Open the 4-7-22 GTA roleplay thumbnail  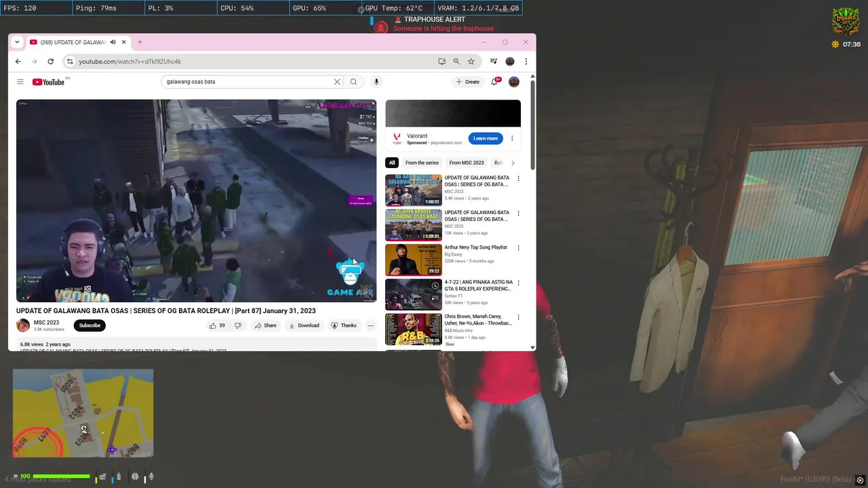414,294
